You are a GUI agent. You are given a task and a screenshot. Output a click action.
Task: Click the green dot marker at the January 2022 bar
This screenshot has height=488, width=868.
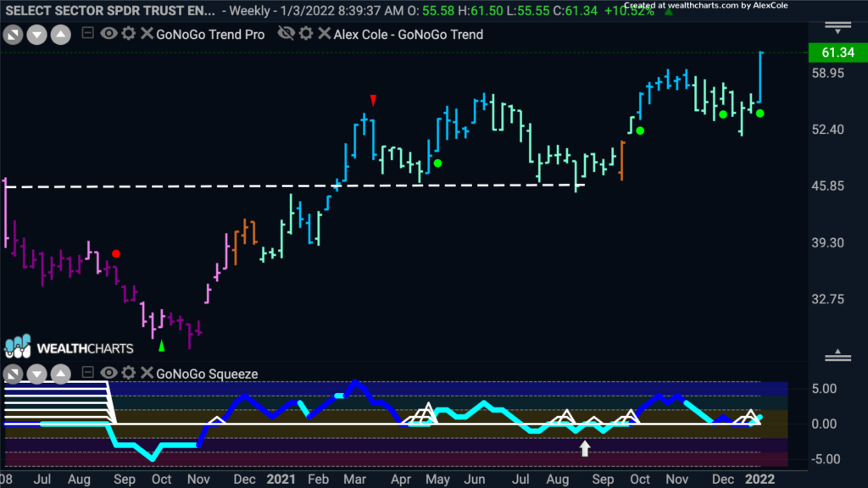click(760, 113)
